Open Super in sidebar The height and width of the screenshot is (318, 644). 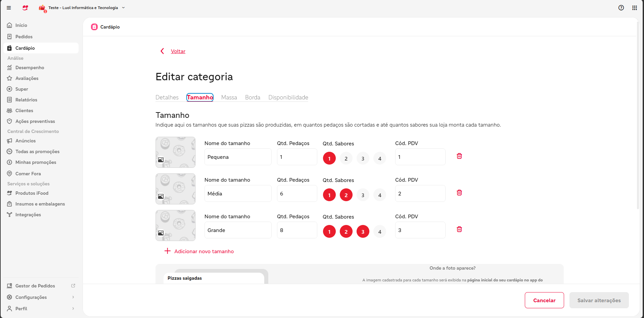[41, 89]
